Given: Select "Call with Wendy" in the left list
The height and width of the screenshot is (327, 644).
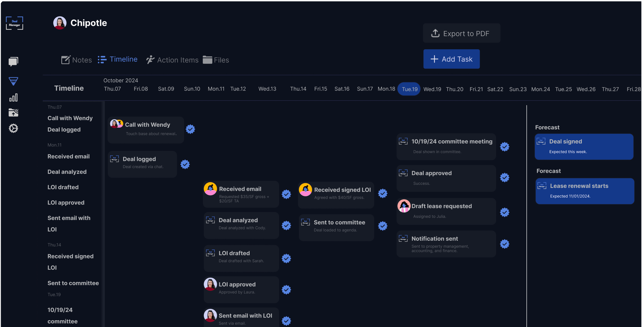Looking at the screenshot, I should pos(70,118).
